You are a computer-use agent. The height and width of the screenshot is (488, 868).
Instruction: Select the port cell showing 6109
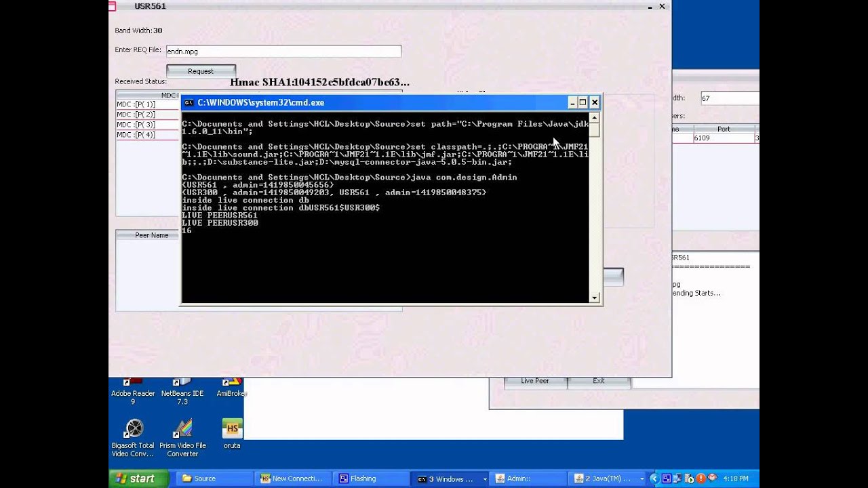coord(724,138)
